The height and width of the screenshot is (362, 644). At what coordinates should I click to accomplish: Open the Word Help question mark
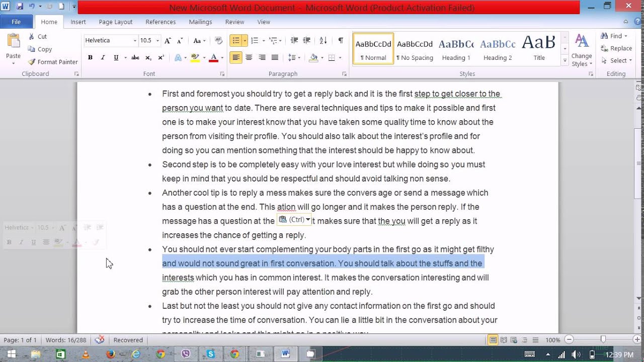(636, 22)
